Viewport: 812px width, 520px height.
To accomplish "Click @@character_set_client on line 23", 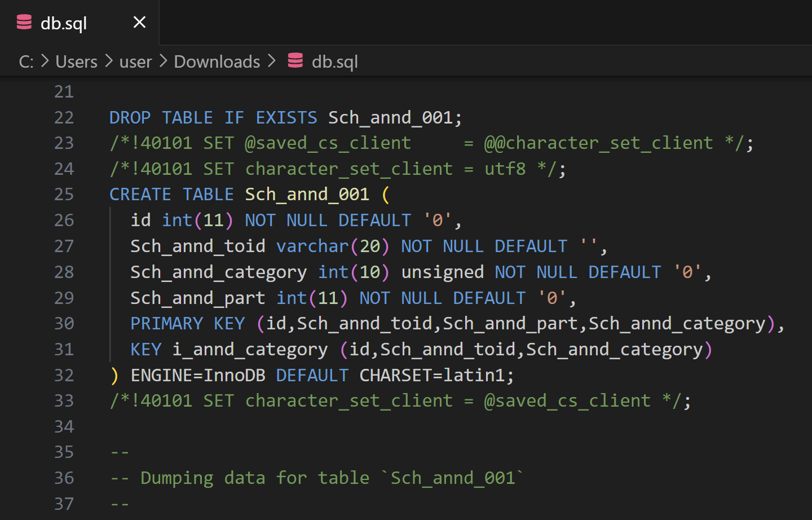I will coord(599,143).
